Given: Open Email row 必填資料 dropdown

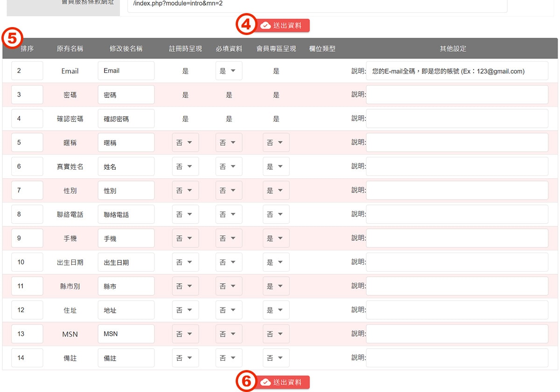Looking at the screenshot, I should click(229, 71).
